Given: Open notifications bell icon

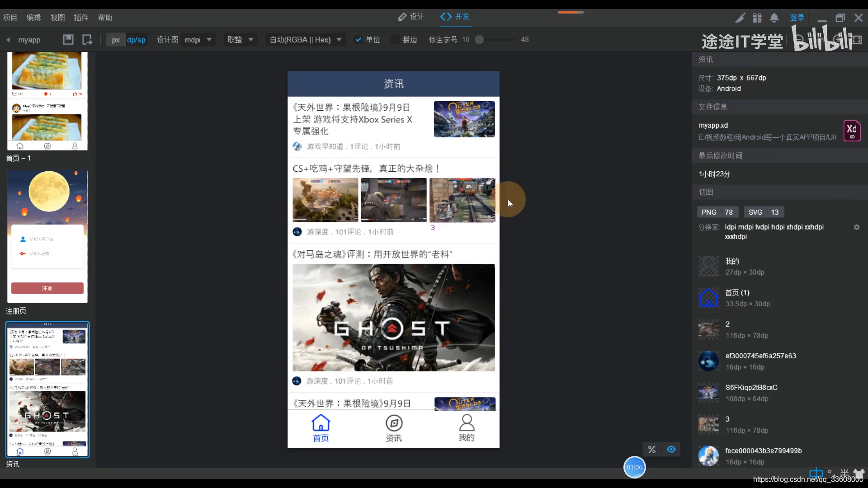Looking at the screenshot, I should (774, 18).
